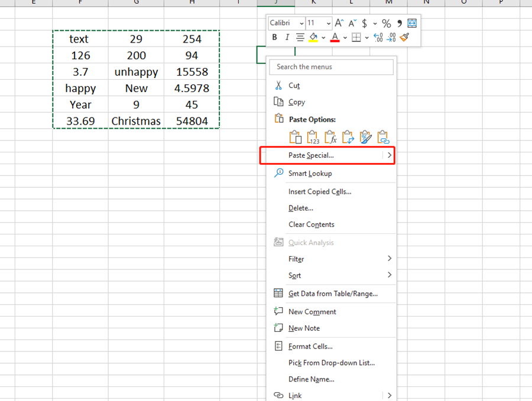Add a New Comment via menu

pos(332,311)
